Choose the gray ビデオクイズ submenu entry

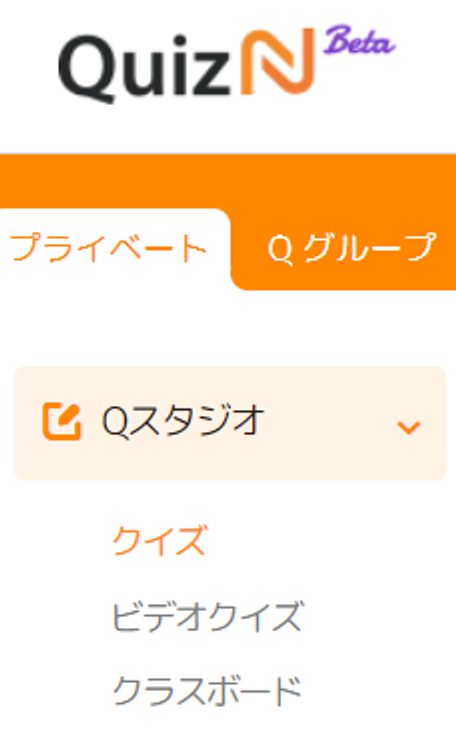pyautogui.click(x=207, y=617)
